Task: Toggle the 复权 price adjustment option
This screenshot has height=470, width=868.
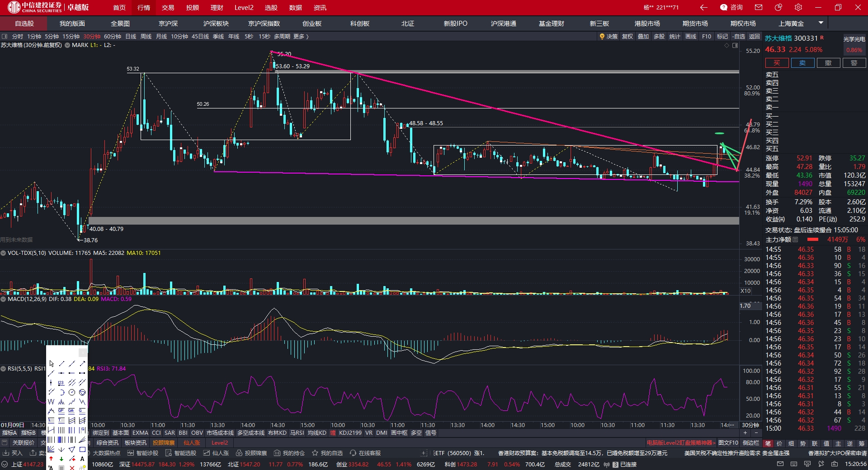Action: point(627,36)
